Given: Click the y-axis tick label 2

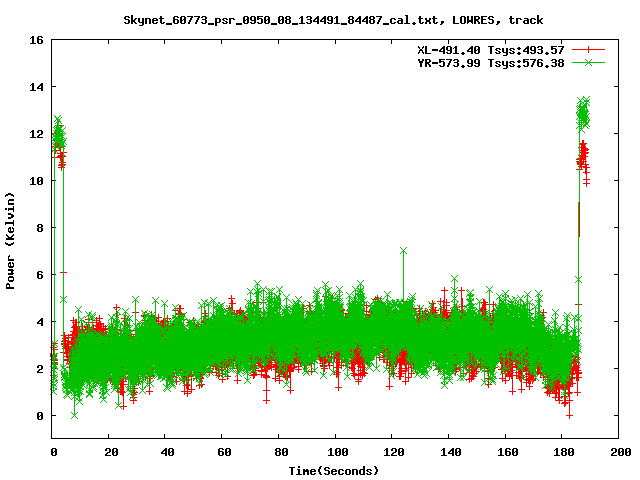Looking at the screenshot, I should (40, 369).
